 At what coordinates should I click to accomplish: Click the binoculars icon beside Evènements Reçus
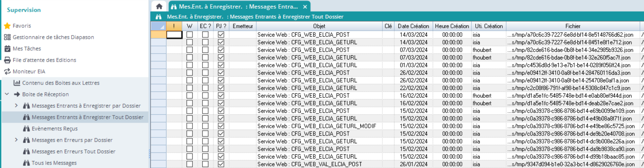(x=26, y=129)
